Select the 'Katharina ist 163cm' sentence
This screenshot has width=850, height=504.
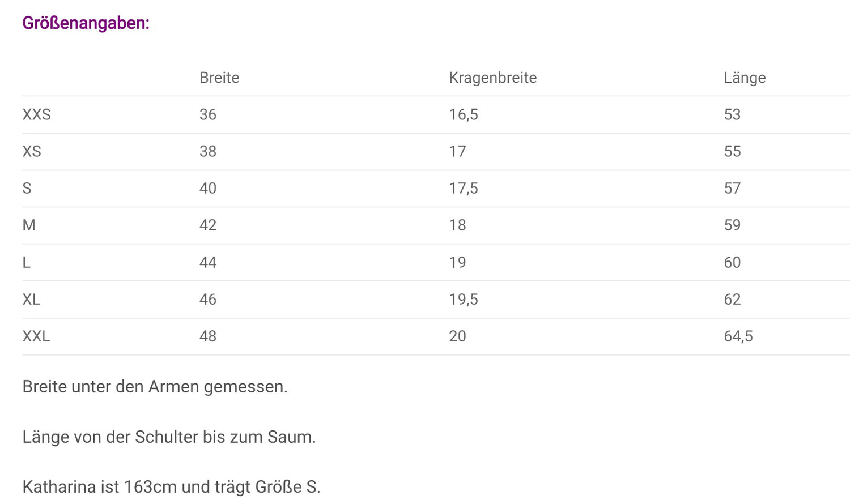pyautogui.click(x=171, y=486)
